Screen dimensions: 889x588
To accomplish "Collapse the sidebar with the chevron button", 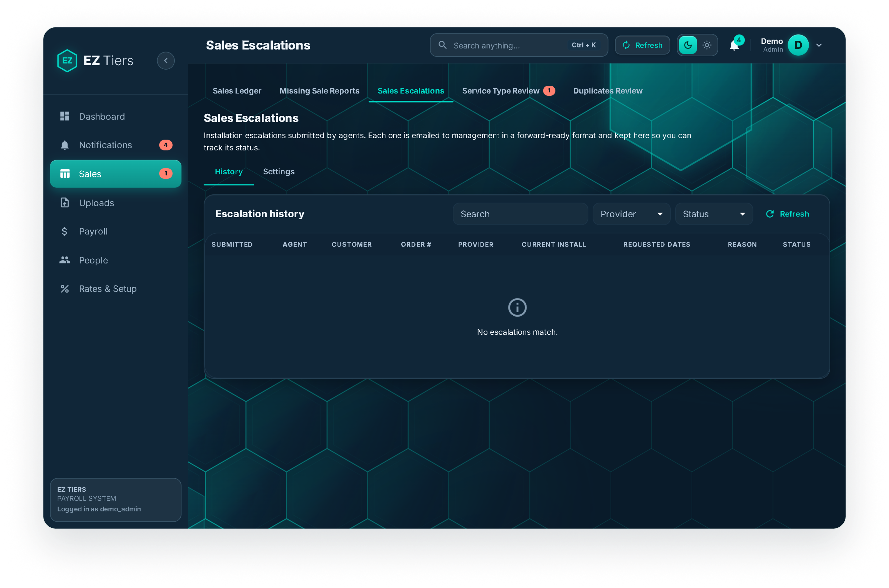I will [166, 61].
